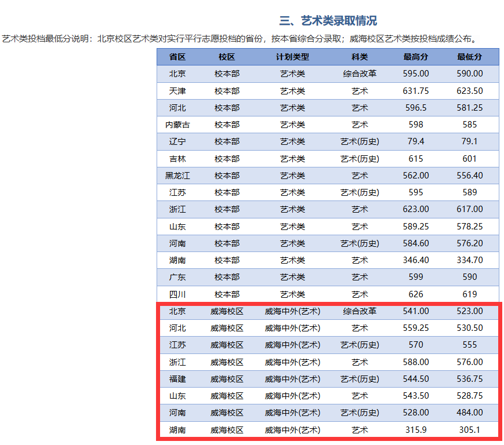This screenshot has width=504, height=445.
Task: Click the 辽宁 province cell
Action: (x=177, y=141)
